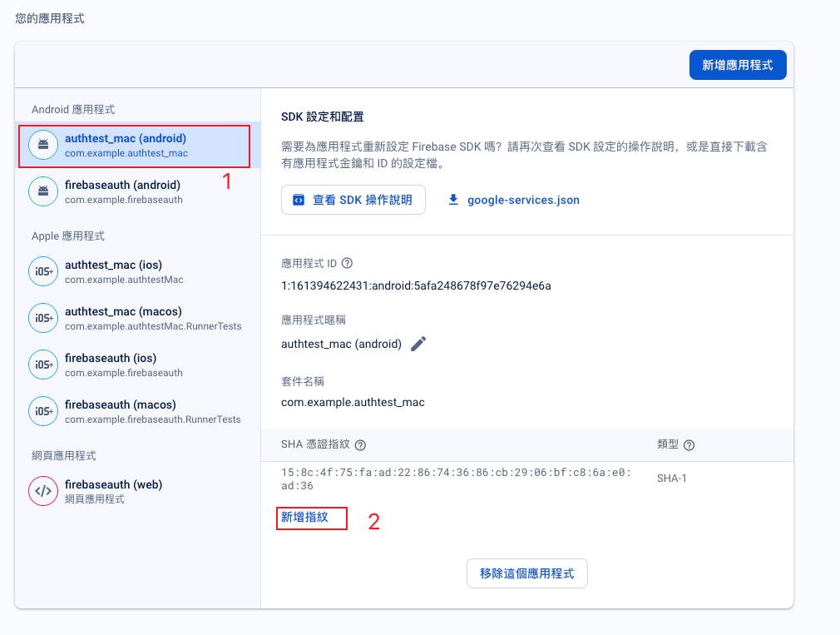Click the application ID value text
Screen dimensions: 840x635
[416, 285]
